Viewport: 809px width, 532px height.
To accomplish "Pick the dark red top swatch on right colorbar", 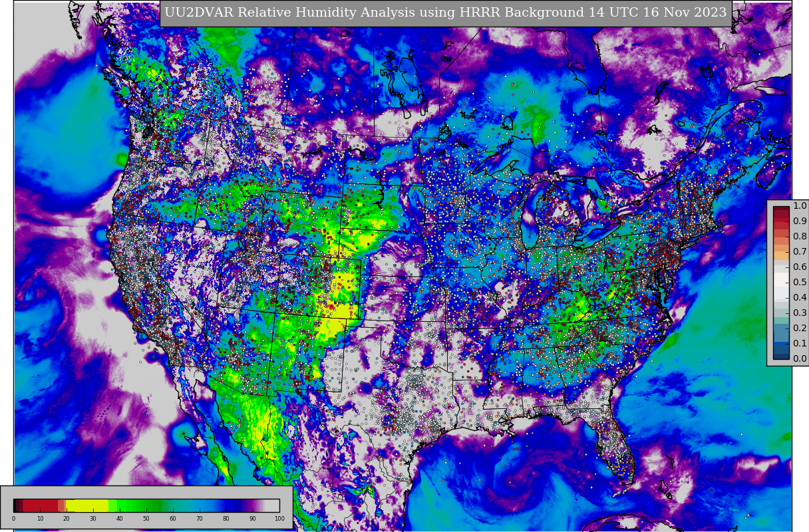I will (x=781, y=209).
